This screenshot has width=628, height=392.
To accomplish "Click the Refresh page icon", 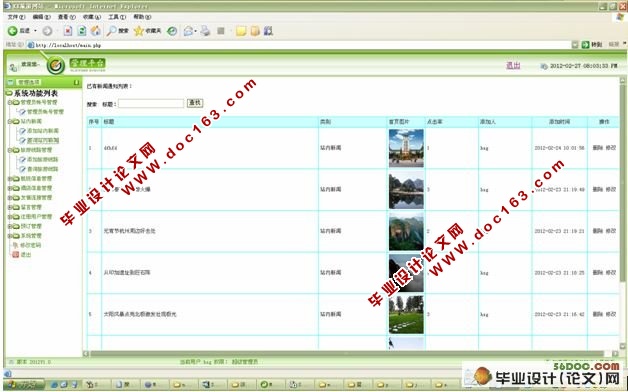I will coord(82,31).
